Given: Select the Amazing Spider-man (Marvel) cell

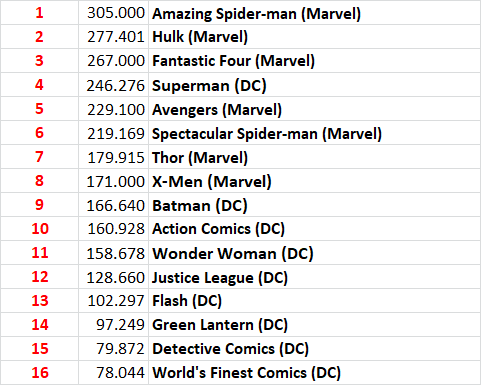Looking at the screenshot, I should point(314,13).
